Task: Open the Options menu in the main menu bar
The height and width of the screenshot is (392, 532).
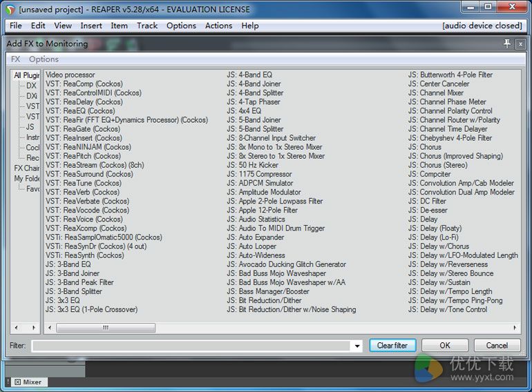Action: [x=181, y=26]
